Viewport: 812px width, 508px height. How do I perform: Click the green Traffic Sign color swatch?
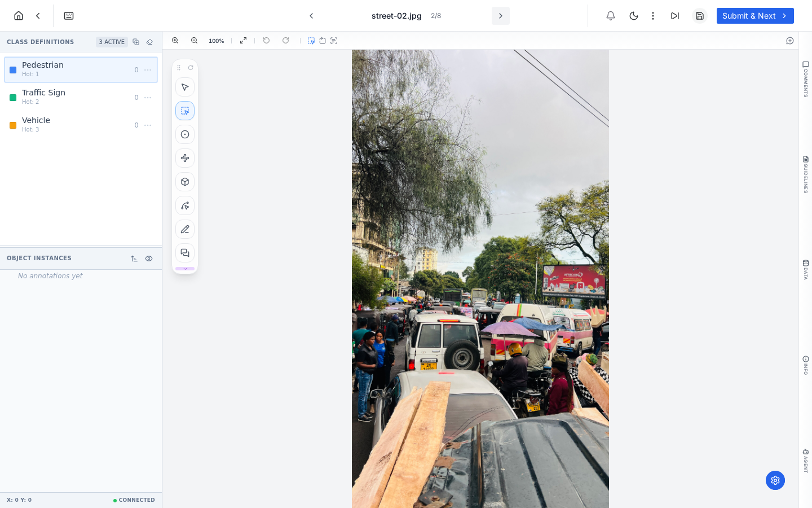(x=13, y=98)
